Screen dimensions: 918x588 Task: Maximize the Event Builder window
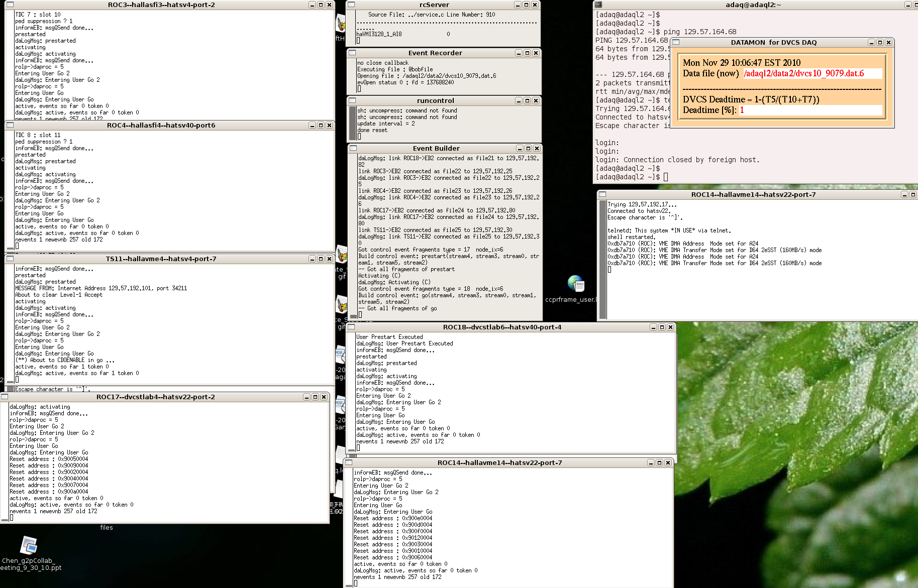[x=528, y=148]
